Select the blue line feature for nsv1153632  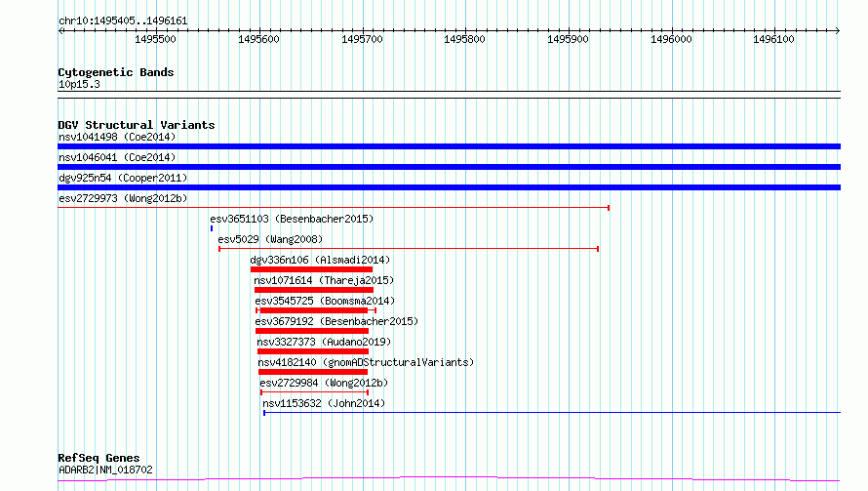pos(552,413)
